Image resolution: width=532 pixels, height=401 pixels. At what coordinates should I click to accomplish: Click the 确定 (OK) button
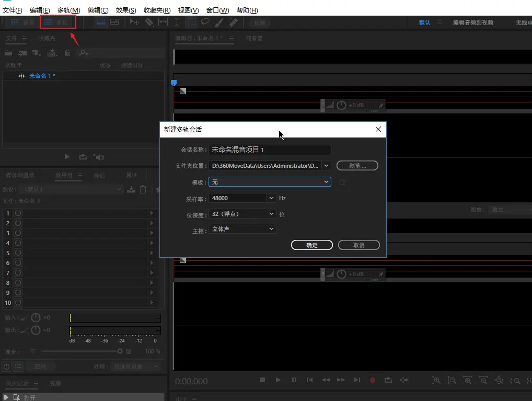[311, 245]
